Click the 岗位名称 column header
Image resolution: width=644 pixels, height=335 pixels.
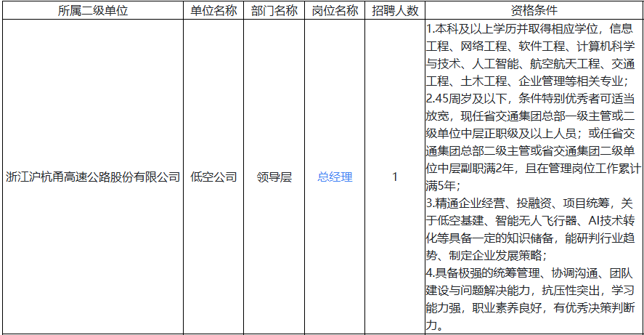tap(335, 11)
